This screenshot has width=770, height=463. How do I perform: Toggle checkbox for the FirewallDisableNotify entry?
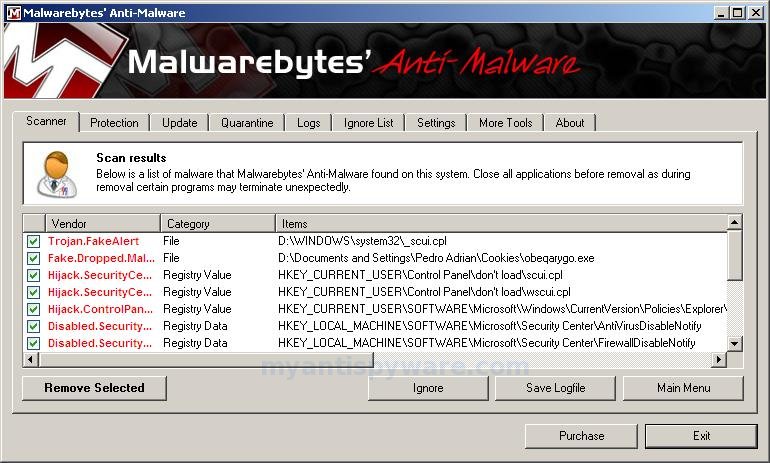click(33, 343)
